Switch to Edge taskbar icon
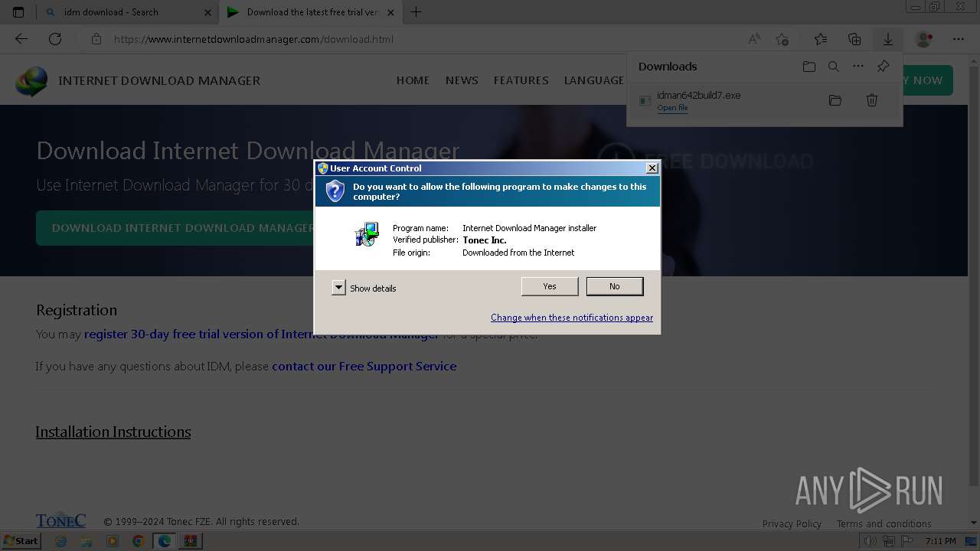The width and height of the screenshot is (980, 551). pos(164,541)
